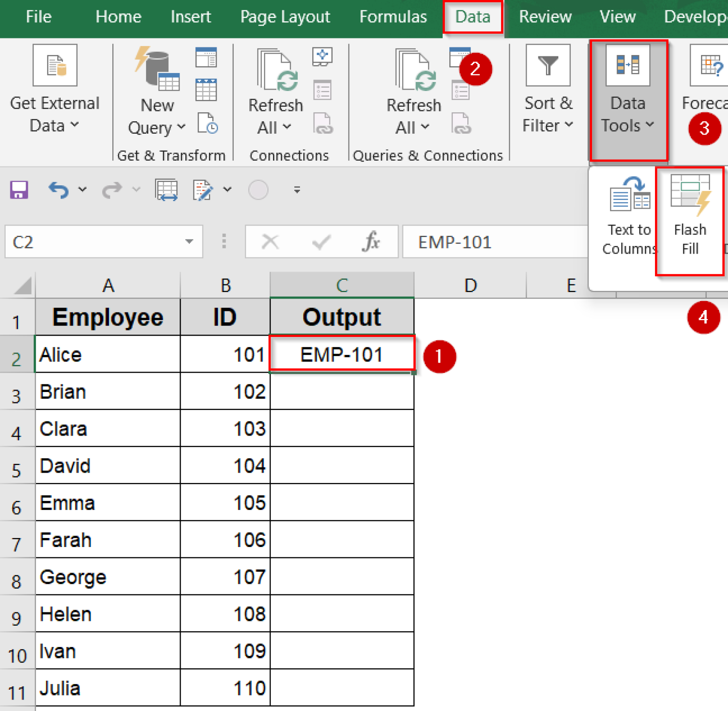Select cell C2 containing EMP-101

click(342, 354)
